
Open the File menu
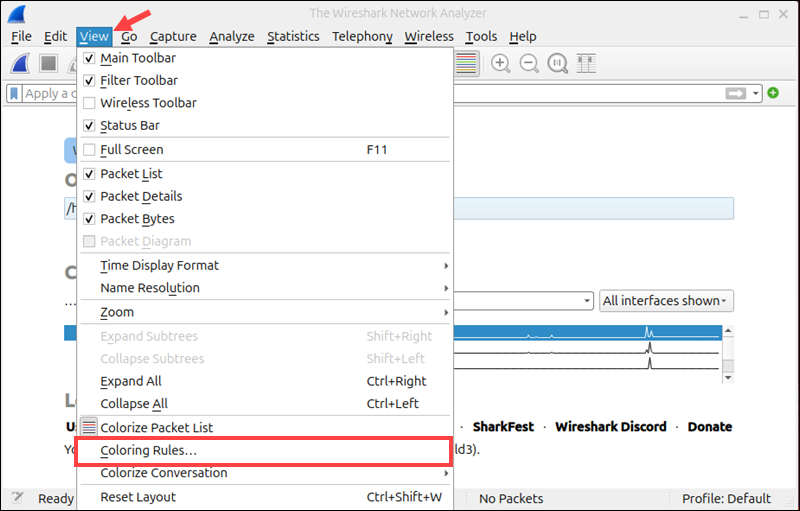(21, 37)
